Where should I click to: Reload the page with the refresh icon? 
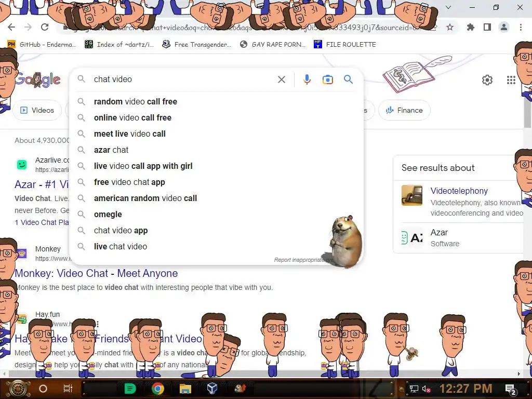click(x=45, y=27)
